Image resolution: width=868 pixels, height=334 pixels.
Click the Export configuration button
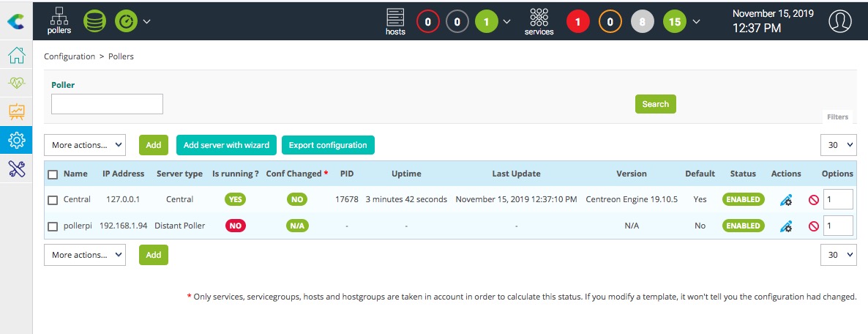[x=328, y=145]
